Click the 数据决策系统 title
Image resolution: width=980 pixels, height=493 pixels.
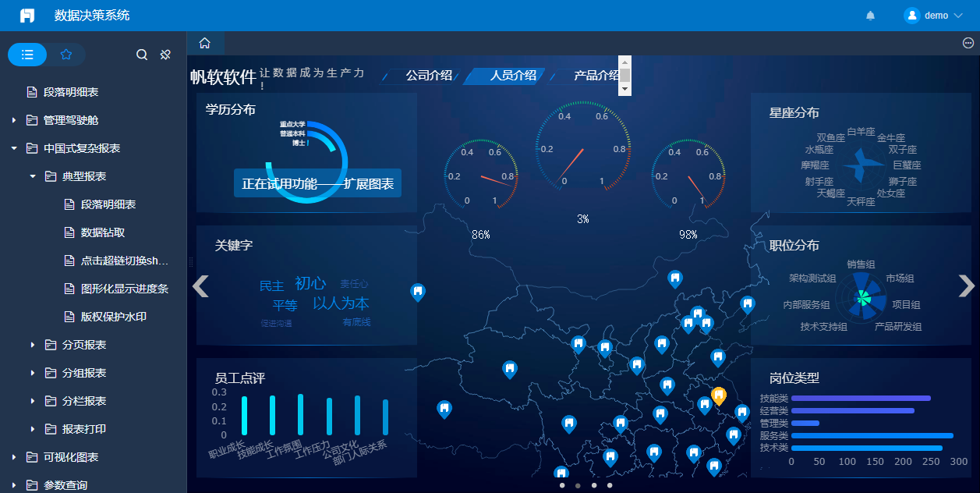tap(92, 16)
